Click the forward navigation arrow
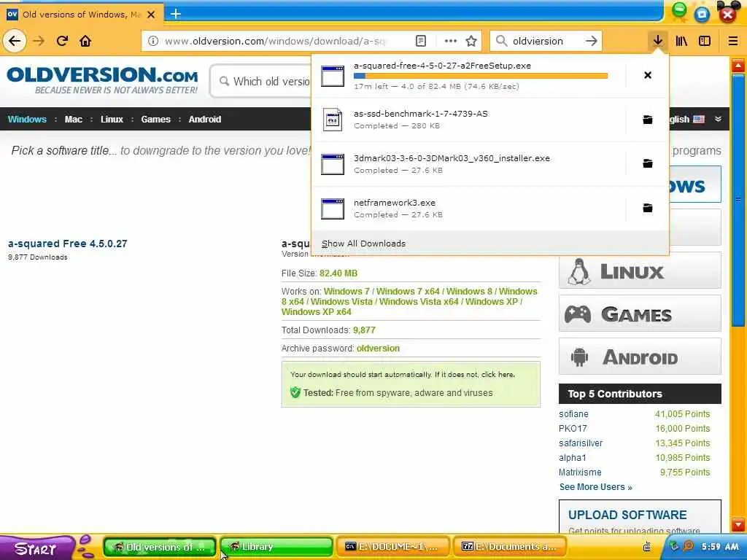This screenshot has height=560, width=747. click(39, 41)
